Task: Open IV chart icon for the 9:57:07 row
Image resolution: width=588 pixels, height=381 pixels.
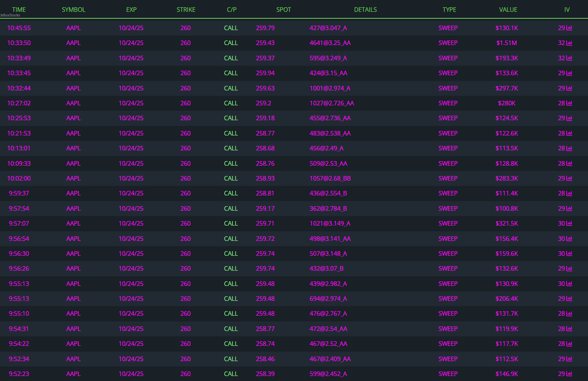Action: (569, 224)
